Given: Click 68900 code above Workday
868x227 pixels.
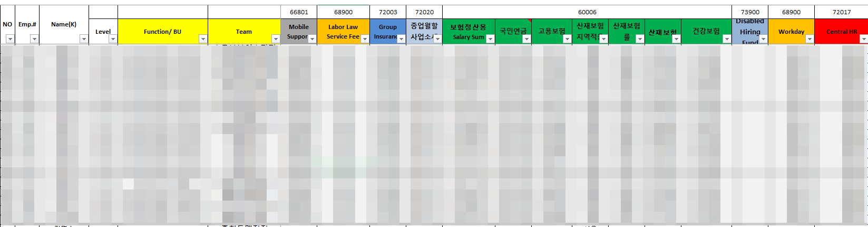Looking at the screenshot, I should (x=791, y=12).
